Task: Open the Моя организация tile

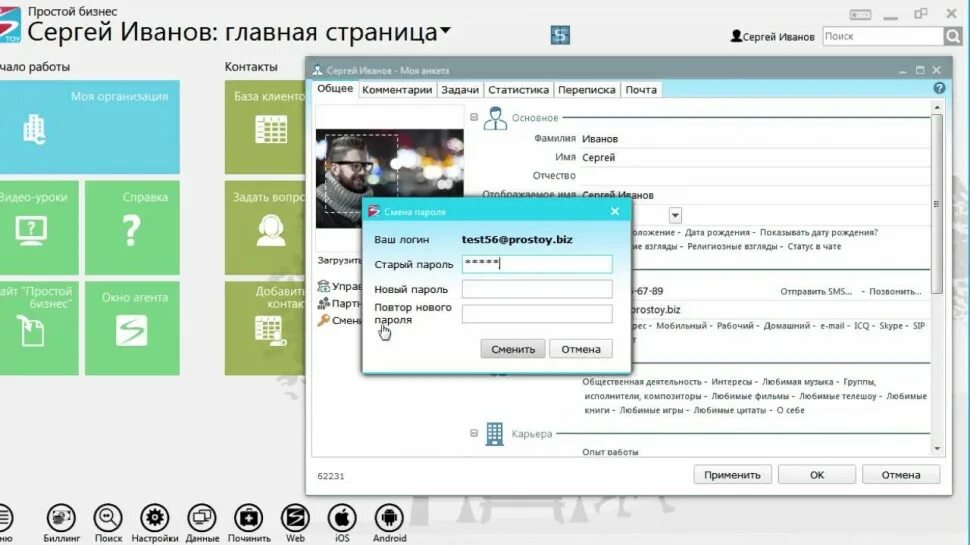Action: (x=90, y=127)
